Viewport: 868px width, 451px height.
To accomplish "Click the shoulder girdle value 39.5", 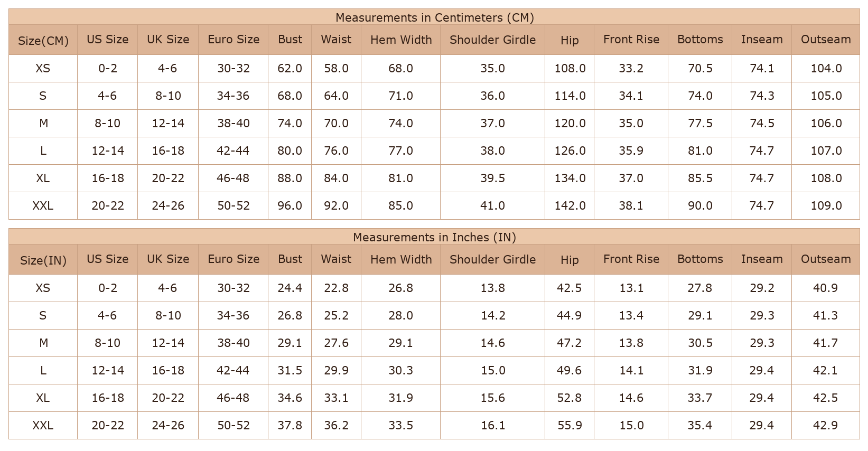I will (492, 178).
